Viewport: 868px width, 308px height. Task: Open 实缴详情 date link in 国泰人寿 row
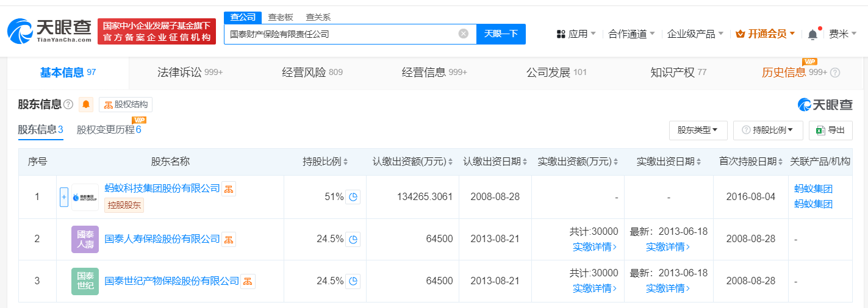[669, 247]
